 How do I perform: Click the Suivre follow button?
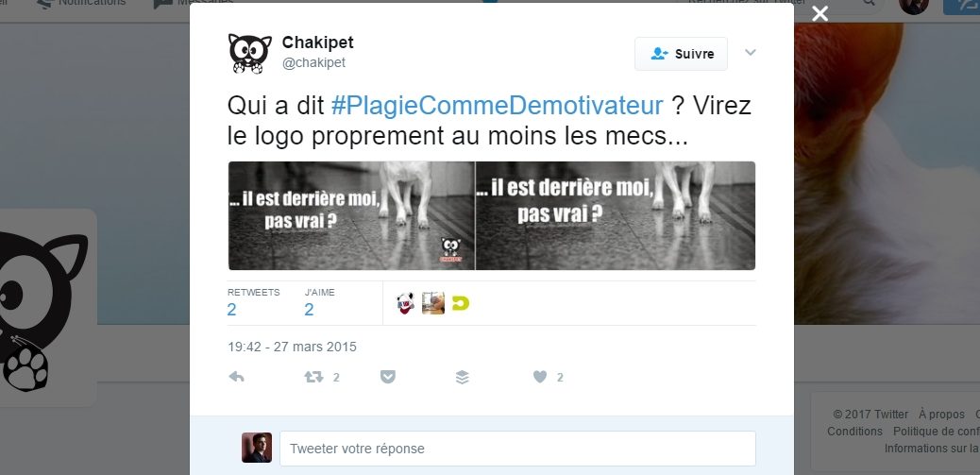(682, 54)
